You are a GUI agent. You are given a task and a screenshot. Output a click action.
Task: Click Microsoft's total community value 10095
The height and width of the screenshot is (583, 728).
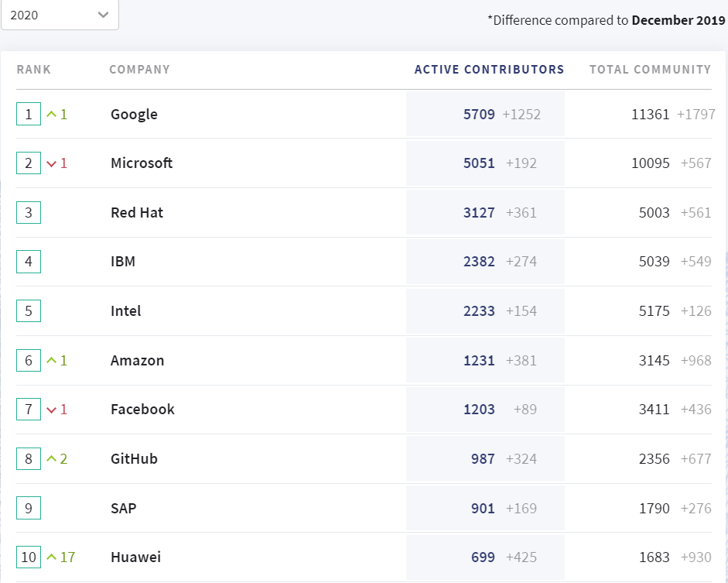[651, 163]
